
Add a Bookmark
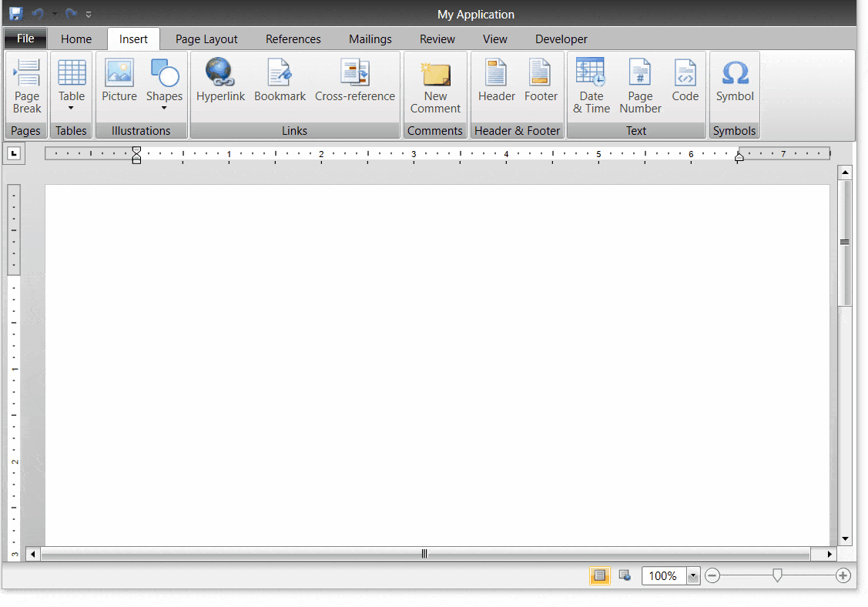[280, 79]
